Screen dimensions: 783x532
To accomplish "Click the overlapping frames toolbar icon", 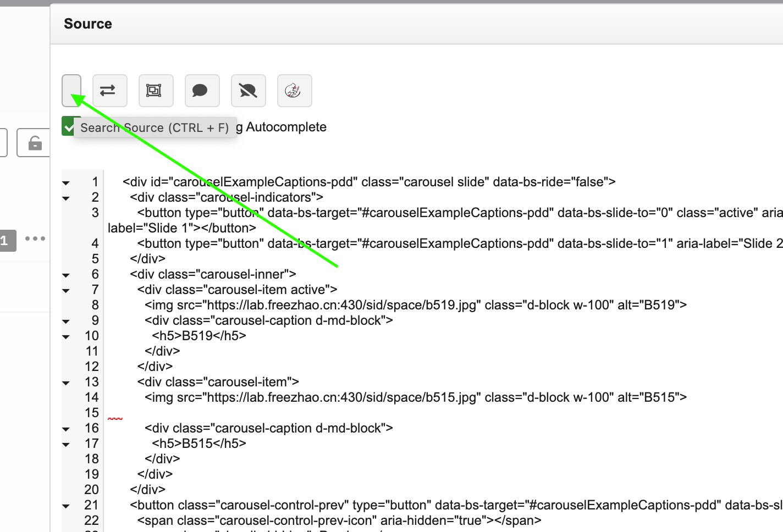I will point(156,91).
